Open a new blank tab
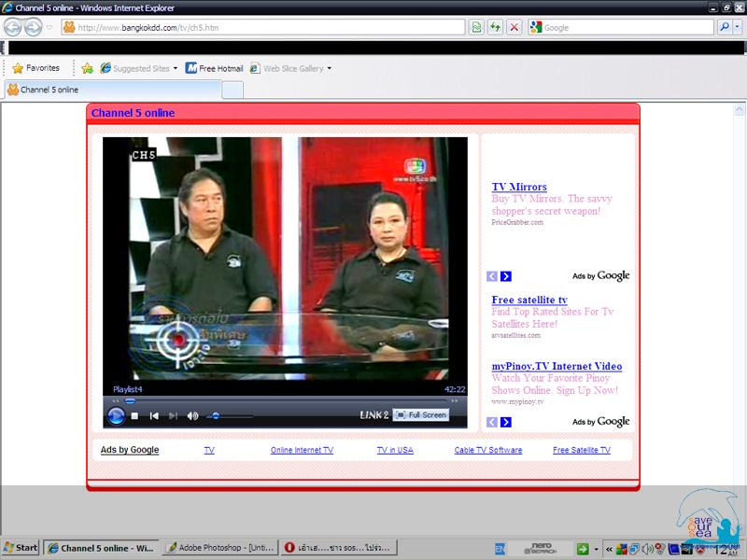This screenshot has width=747, height=560. [233, 90]
